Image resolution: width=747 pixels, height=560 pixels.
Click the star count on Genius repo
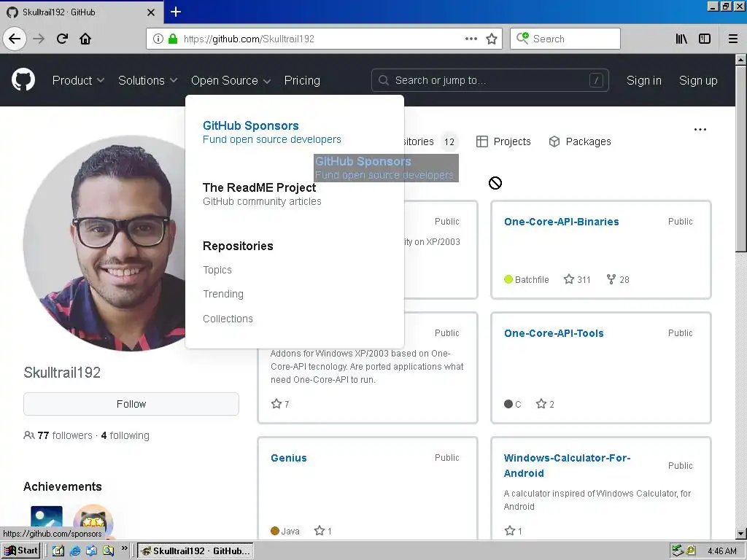(x=323, y=531)
